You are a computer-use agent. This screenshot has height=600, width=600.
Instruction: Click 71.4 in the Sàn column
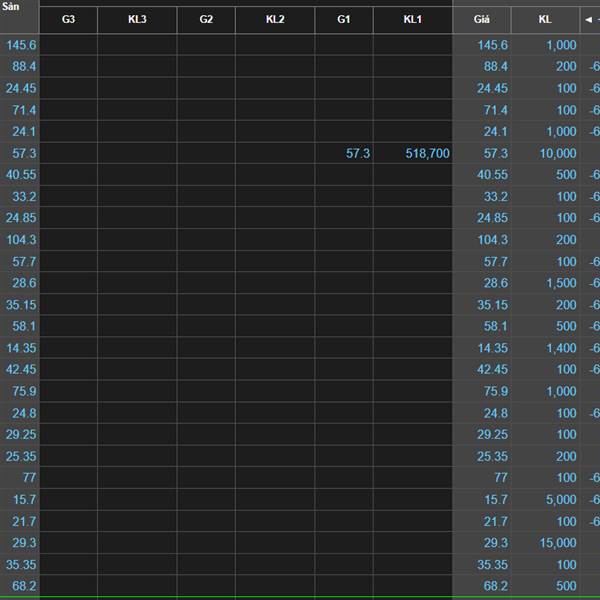[x=24, y=110]
